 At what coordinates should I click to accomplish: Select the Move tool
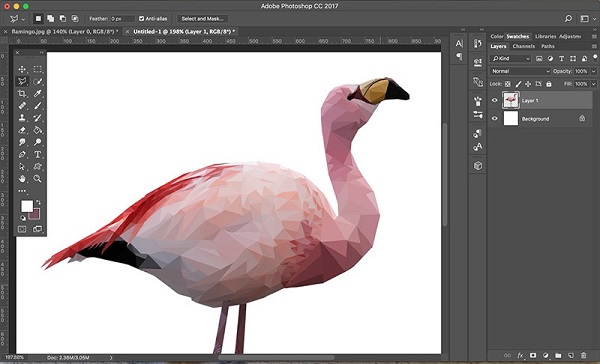pyautogui.click(x=22, y=69)
